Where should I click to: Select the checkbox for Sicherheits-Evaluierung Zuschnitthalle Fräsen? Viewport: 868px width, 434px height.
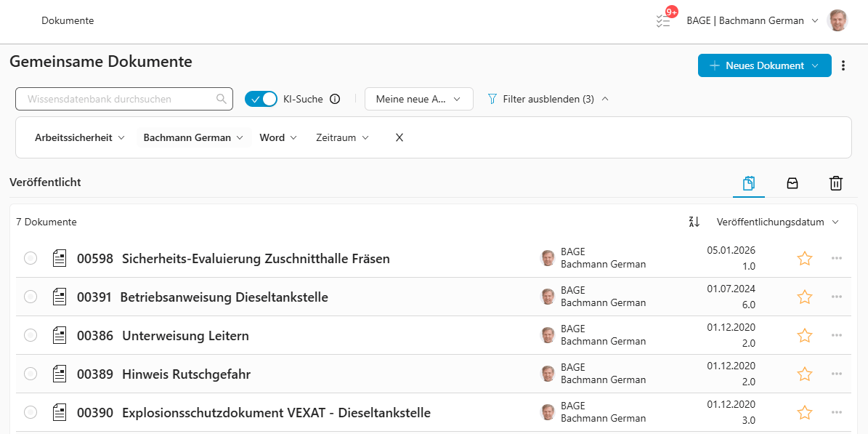[x=30, y=258]
